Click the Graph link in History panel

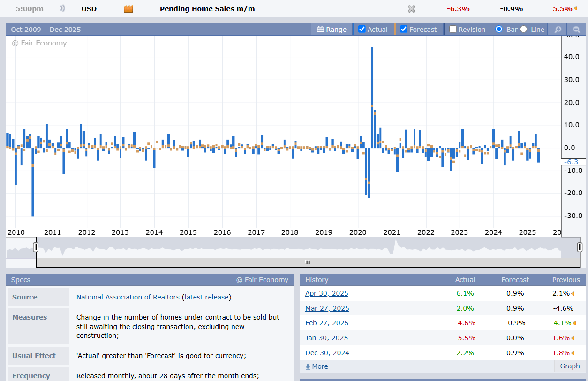click(x=570, y=366)
